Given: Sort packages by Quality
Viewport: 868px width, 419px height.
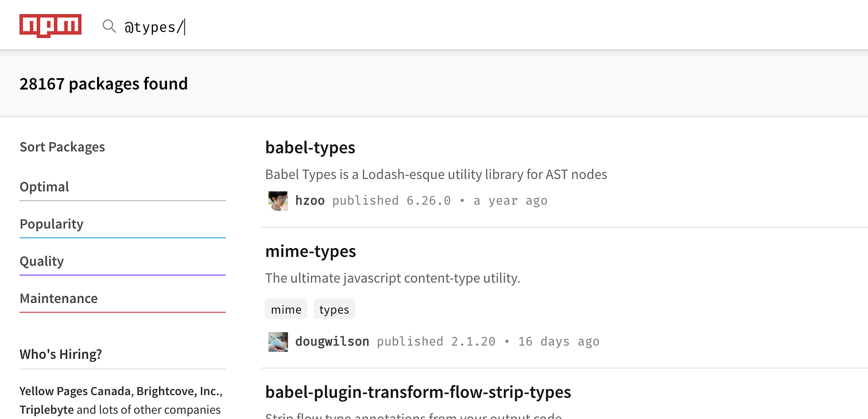Looking at the screenshot, I should pyautogui.click(x=42, y=262).
